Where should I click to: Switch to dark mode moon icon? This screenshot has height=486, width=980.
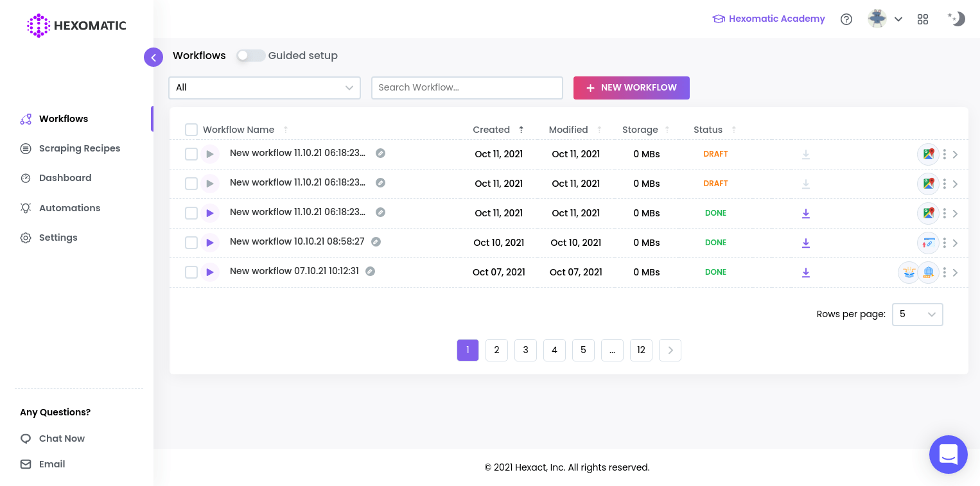[x=957, y=19]
